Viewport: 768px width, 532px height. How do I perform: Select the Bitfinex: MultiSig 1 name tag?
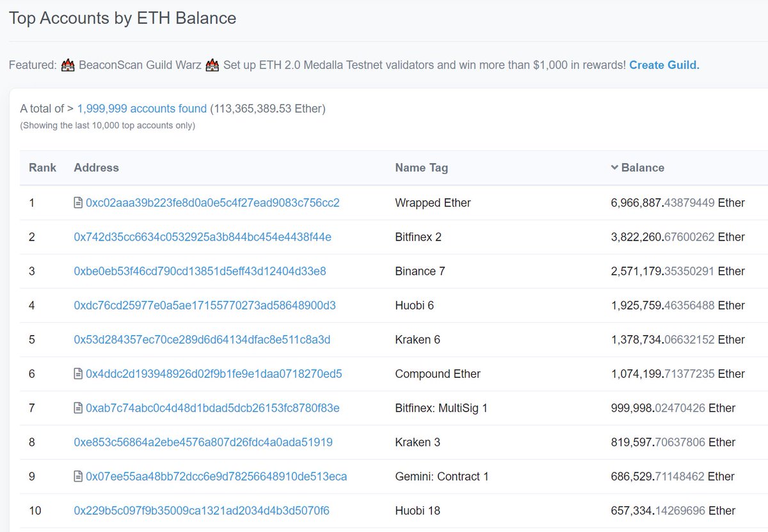click(x=442, y=408)
